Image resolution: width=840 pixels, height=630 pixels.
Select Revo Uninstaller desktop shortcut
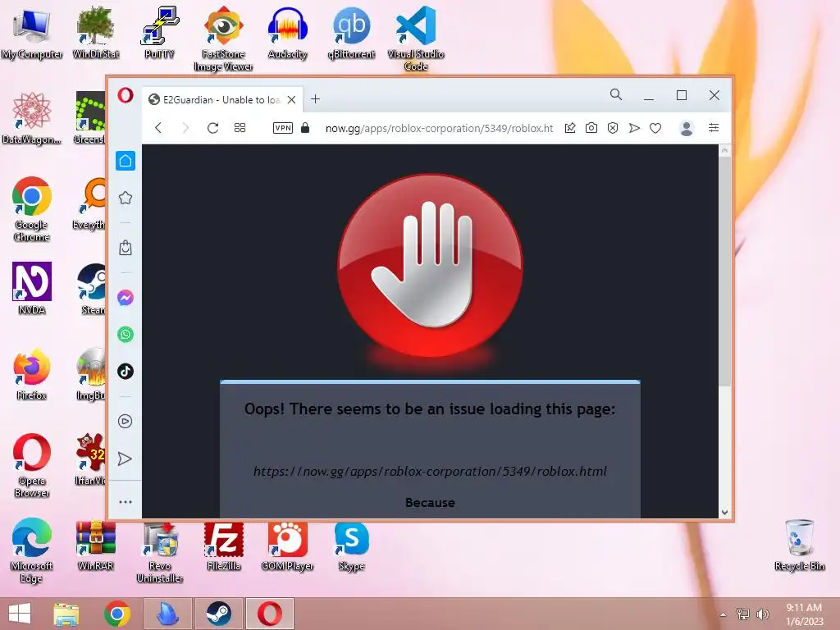[x=160, y=552]
